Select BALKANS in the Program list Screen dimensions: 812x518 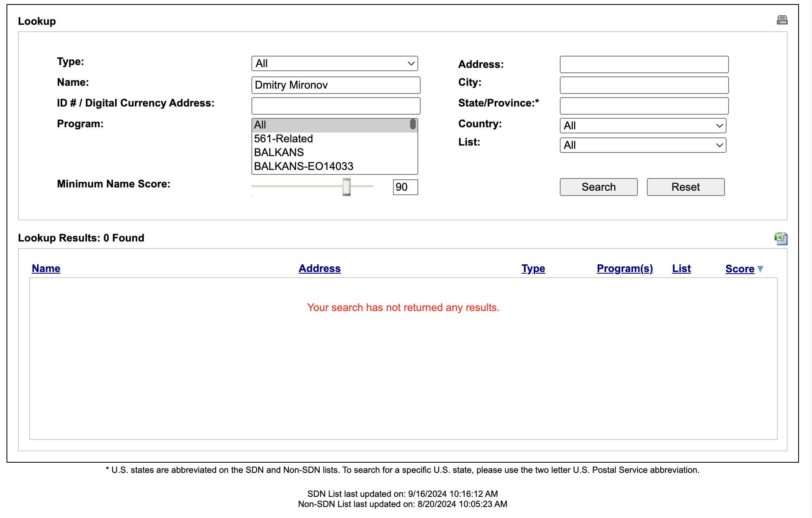tap(279, 152)
